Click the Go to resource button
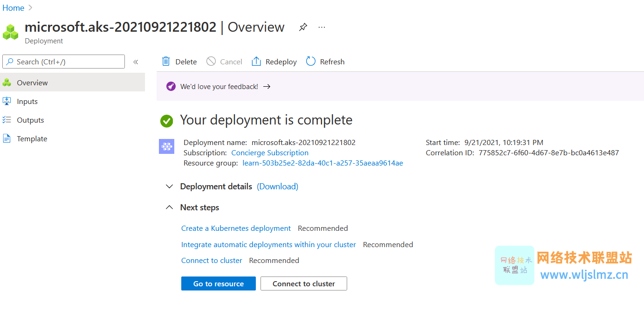The width and height of the screenshot is (644, 311). pos(219,283)
